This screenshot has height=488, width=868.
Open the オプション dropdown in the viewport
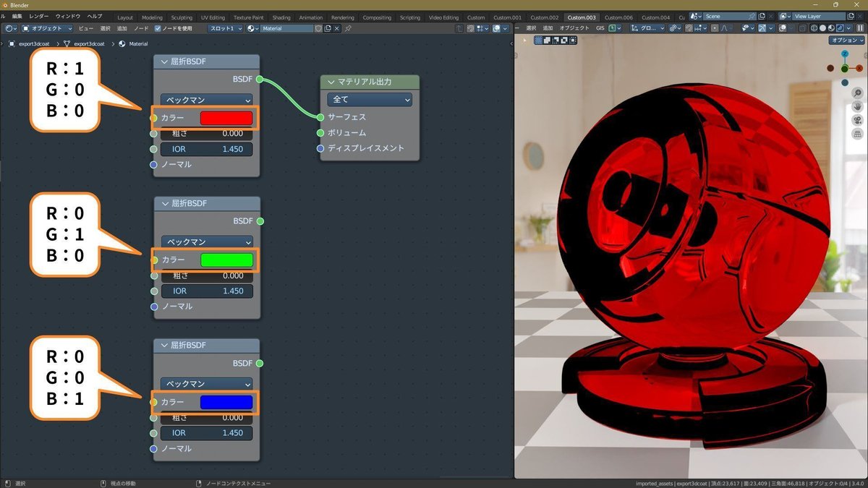click(847, 40)
